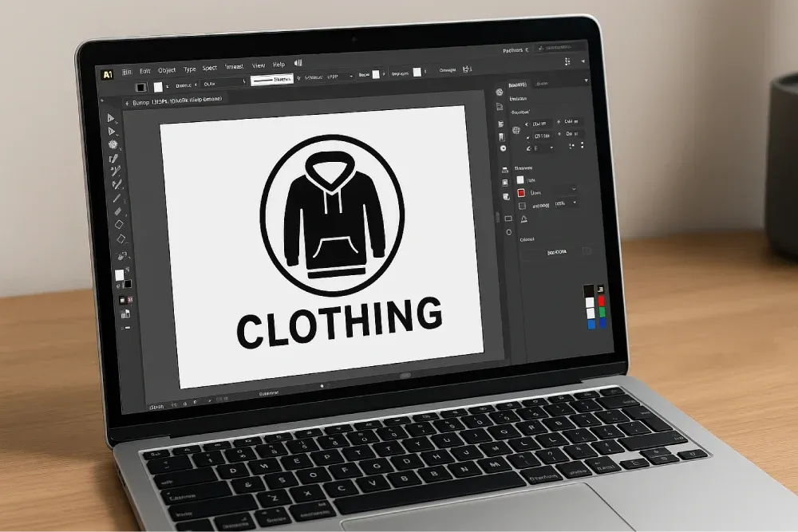Click the Help menu entry

coord(278,64)
